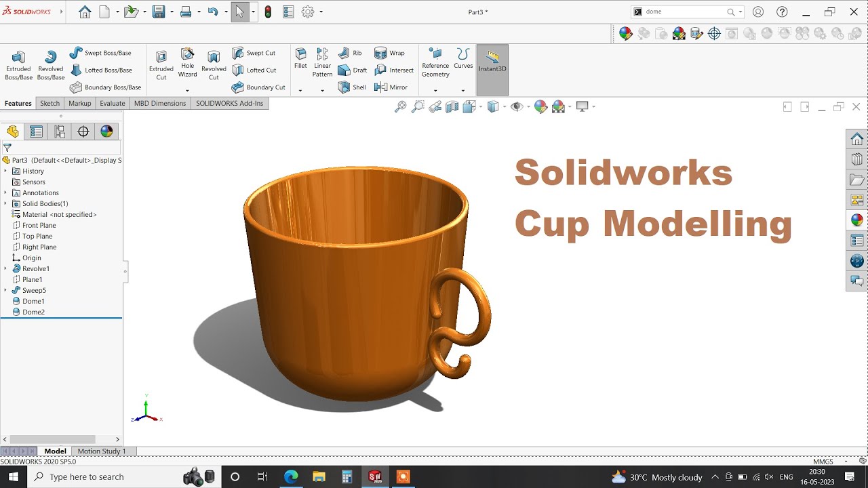Select the Linear Pattern tool

[x=322, y=63]
